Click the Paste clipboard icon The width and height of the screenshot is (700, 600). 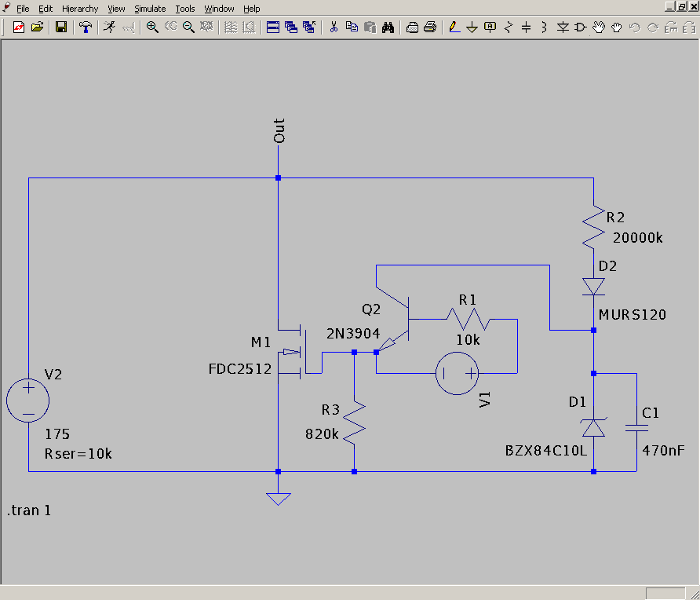370,27
